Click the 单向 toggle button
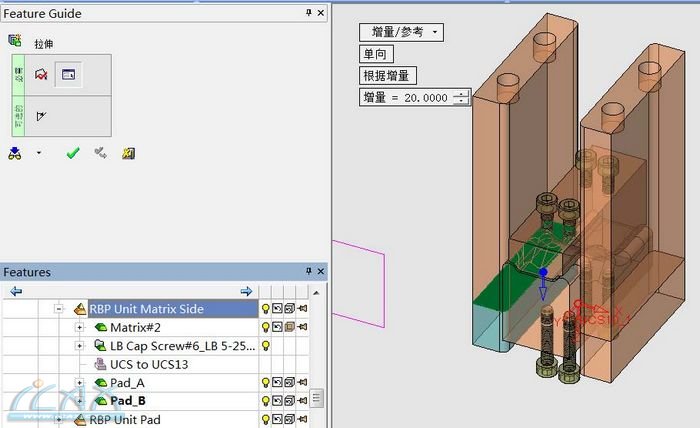 pos(376,54)
